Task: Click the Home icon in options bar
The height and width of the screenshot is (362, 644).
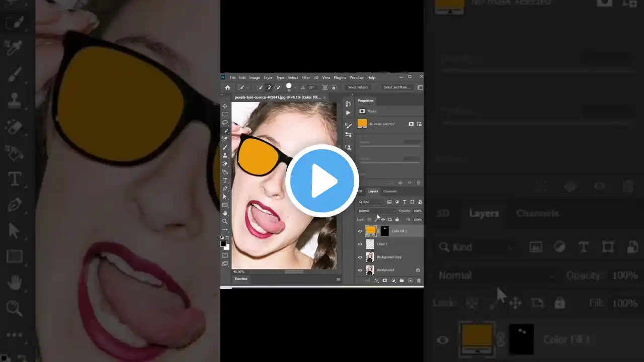Action: click(x=227, y=87)
